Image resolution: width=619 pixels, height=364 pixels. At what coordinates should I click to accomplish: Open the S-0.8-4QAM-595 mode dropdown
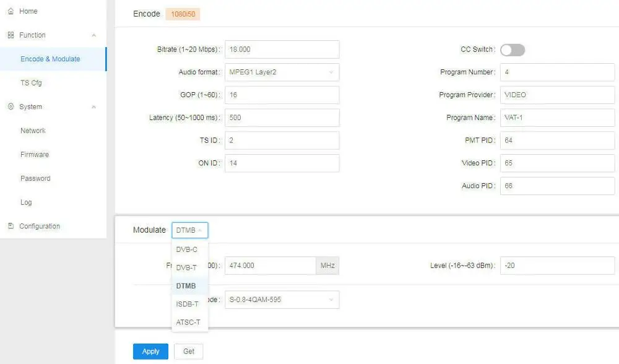point(282,300)
